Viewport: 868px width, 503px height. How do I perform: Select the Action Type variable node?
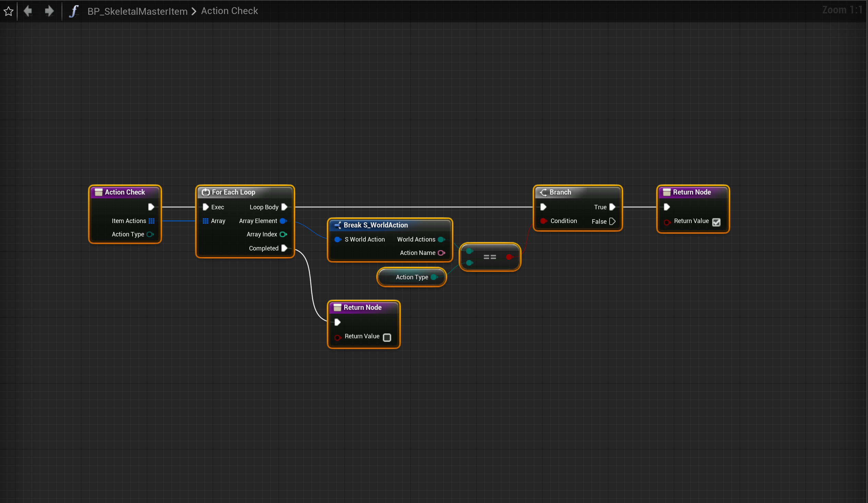411,277
